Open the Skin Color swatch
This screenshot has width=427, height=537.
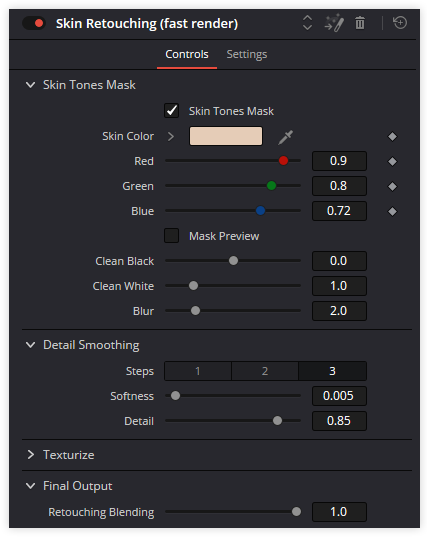226,136
